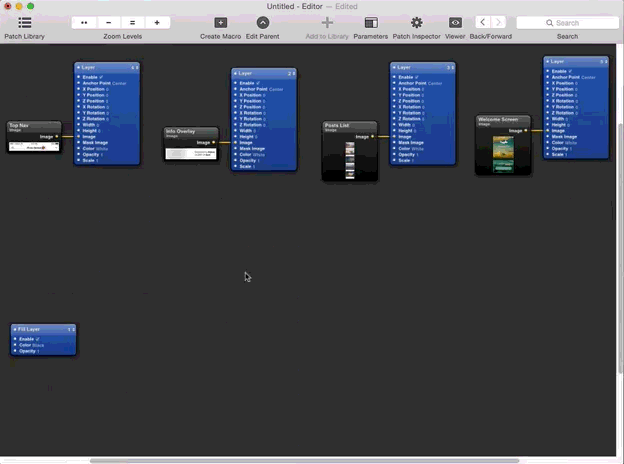Click the Posts List image output port
The width and height of the screenshot is (624, 464).
(374, 136)
